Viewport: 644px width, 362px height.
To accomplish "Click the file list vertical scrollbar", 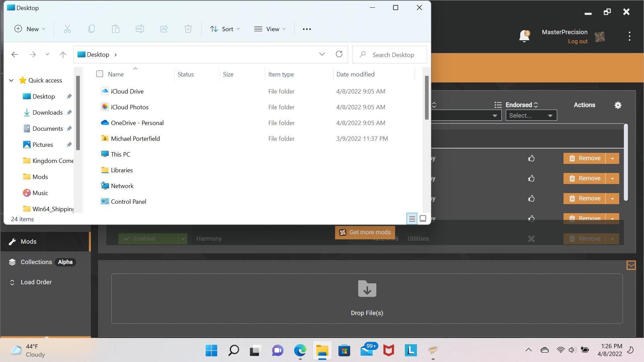I will [x=427, y=97].
